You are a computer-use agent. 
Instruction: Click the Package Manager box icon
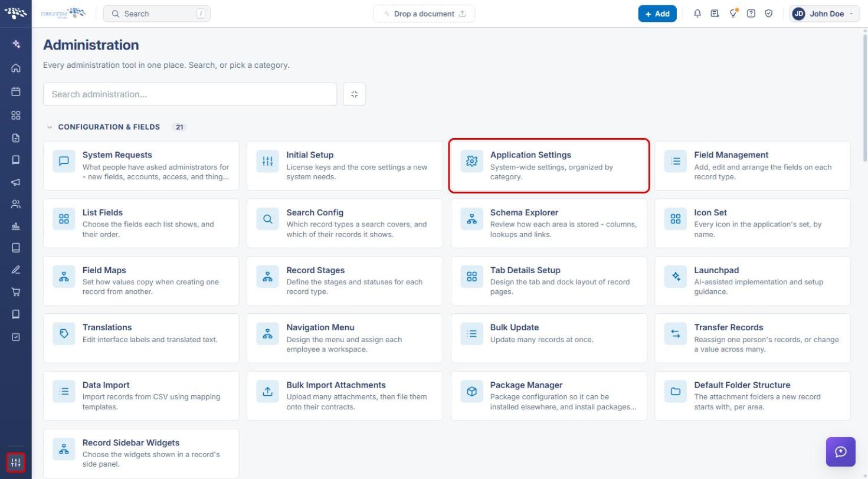(x=471, y=391)
